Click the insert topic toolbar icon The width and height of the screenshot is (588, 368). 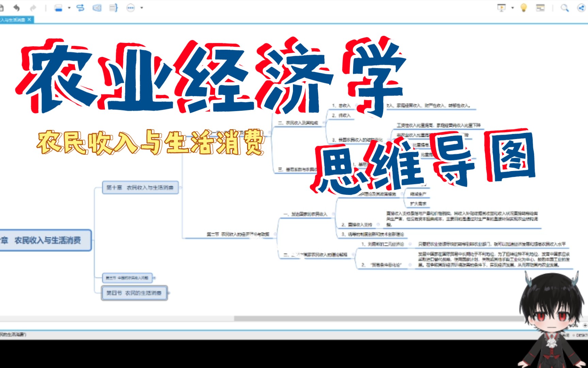pos(59,8)
